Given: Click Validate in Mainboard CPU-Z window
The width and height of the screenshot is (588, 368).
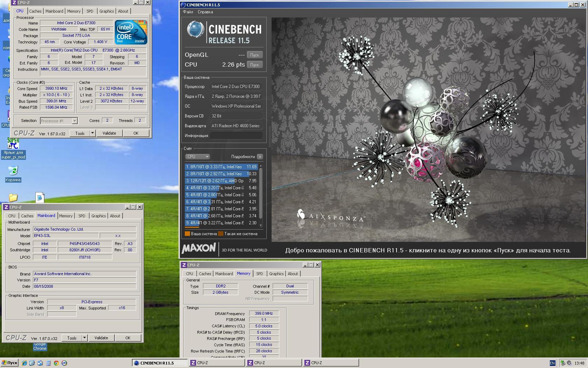Looking at the screenshot, I should coord(101,338).
